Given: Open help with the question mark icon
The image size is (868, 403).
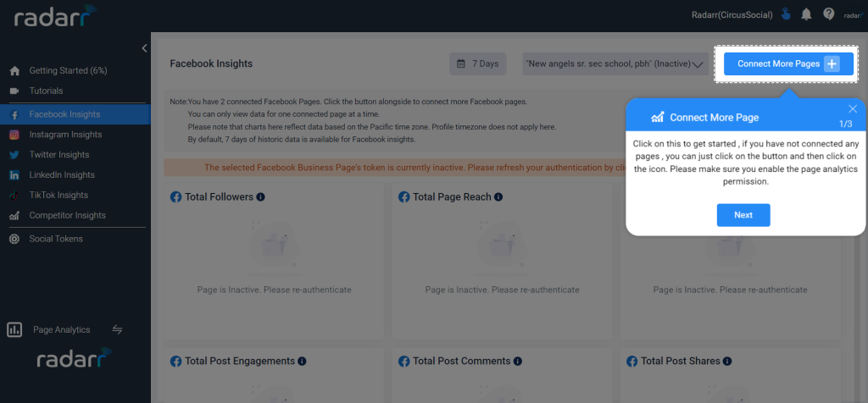Looking at the screenshot, I should [x=829, y=14].
